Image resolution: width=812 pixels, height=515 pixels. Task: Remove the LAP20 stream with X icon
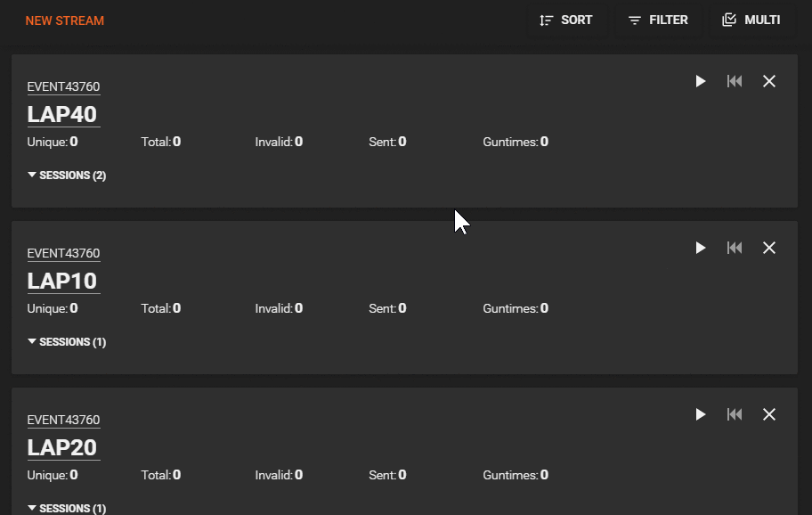coord(769,414)
